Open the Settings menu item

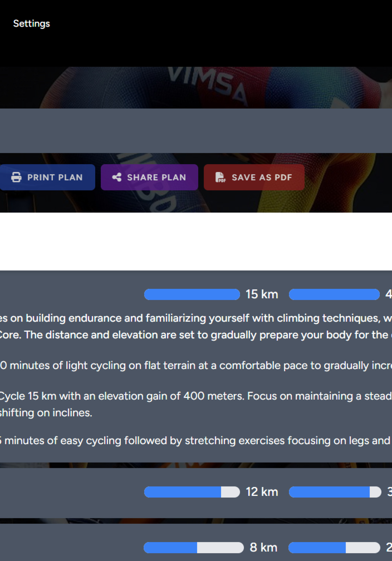click(x=31, y=24)
